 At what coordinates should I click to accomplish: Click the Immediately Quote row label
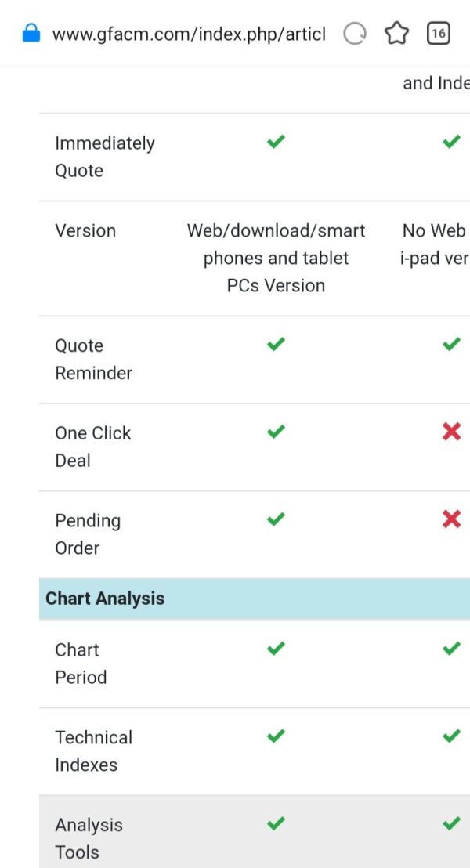[104, 157]
